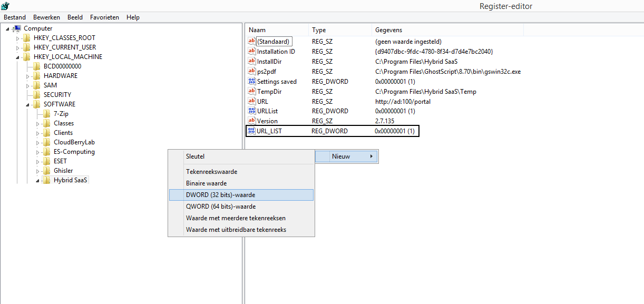Select Tekenreekswaarde in the submenu
Viewport: 644px width, 304px height.
coord(211,172)
